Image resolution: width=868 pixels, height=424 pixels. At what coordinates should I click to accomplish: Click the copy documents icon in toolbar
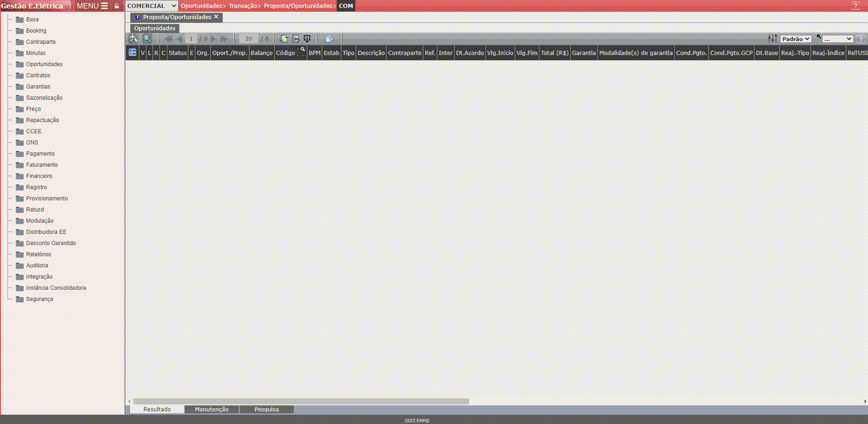329,39
